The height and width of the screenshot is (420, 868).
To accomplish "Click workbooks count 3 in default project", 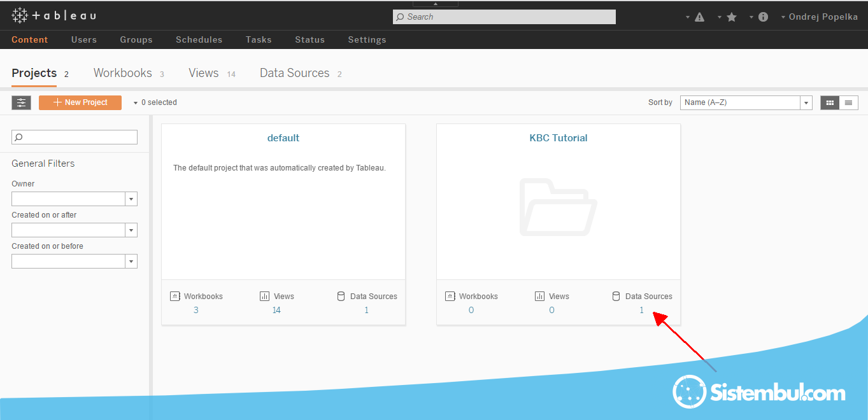I will coord(196,311).
